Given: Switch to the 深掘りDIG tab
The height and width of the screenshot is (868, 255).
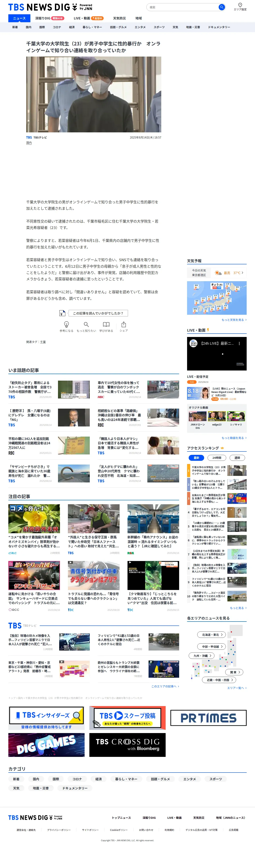Looking at the screenshot, I should click(x=49, y=18).
